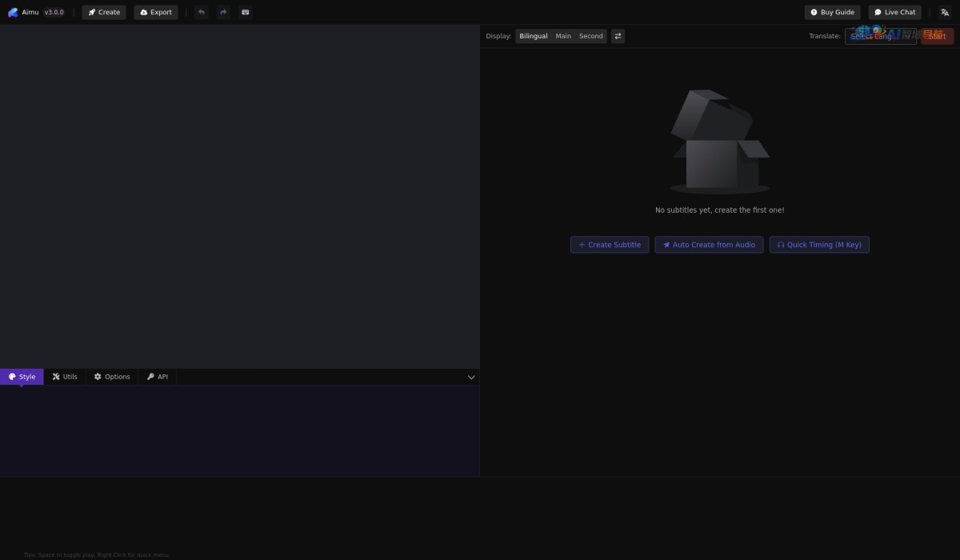Open the Select Language dropdown

tap(880, 36)
